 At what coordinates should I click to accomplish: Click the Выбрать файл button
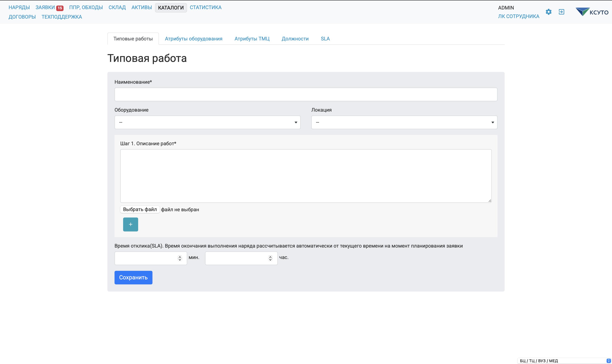coord(140,209)
